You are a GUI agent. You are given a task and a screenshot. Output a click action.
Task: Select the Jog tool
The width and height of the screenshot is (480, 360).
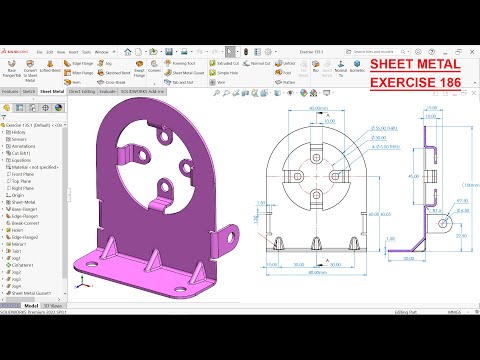click(x=105, y=63)
